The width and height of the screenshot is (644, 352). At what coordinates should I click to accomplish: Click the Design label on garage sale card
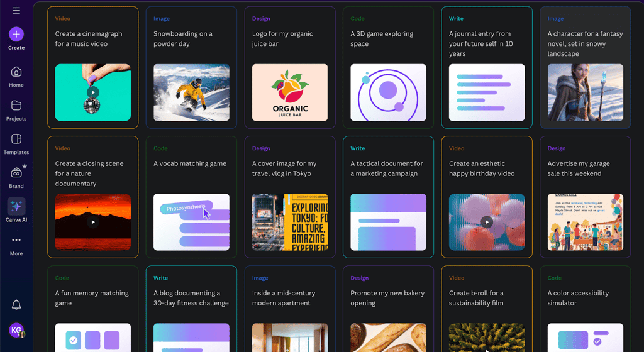point(557,148)
